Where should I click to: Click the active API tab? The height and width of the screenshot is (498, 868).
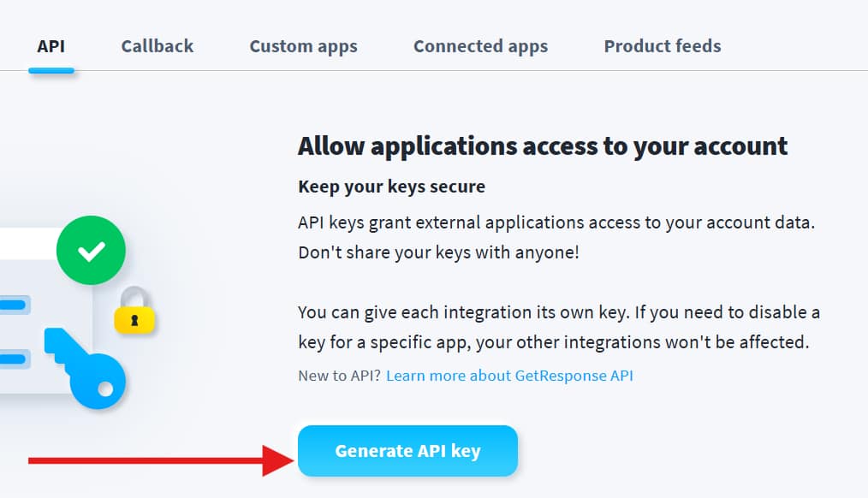click(x=51, y=46)
